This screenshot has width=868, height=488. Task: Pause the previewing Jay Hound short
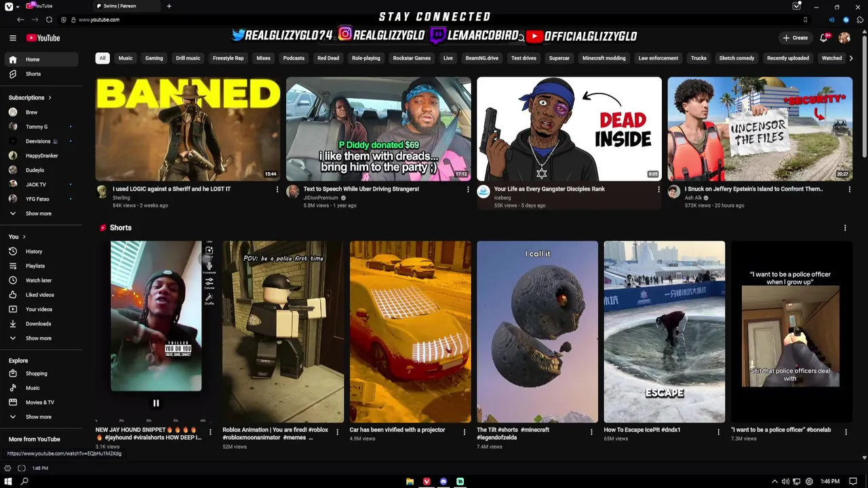coord(156,403)
